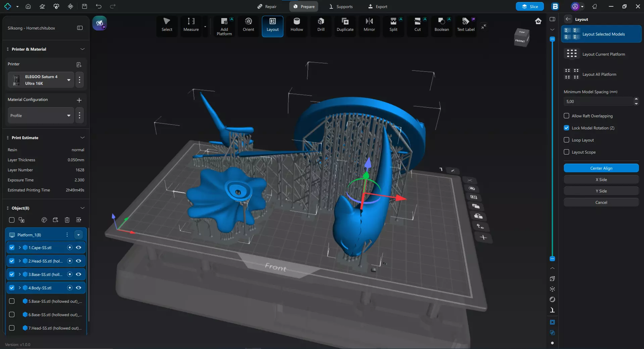Activate the Hollow tool
This screenshot has height=349, width=644.
(x=297, y=26)
